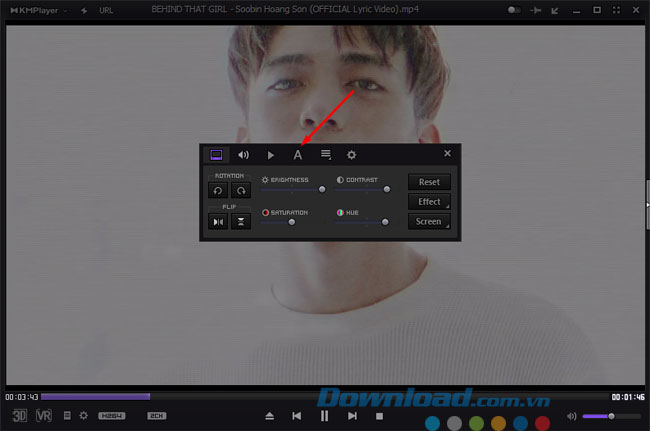650x431 pixels.
Task: Open the subtitle settings tab (A icon)
Action: click(298, 155)
